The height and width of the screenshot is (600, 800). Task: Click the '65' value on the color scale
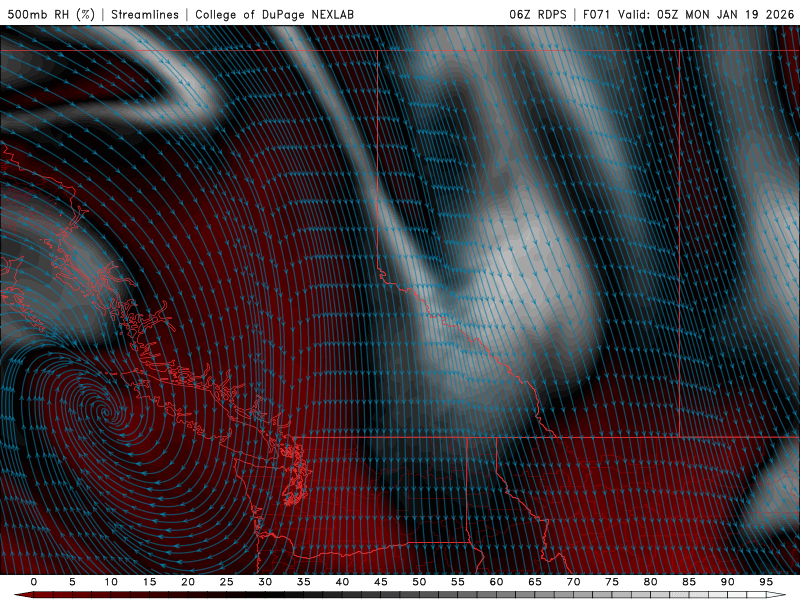535,582
